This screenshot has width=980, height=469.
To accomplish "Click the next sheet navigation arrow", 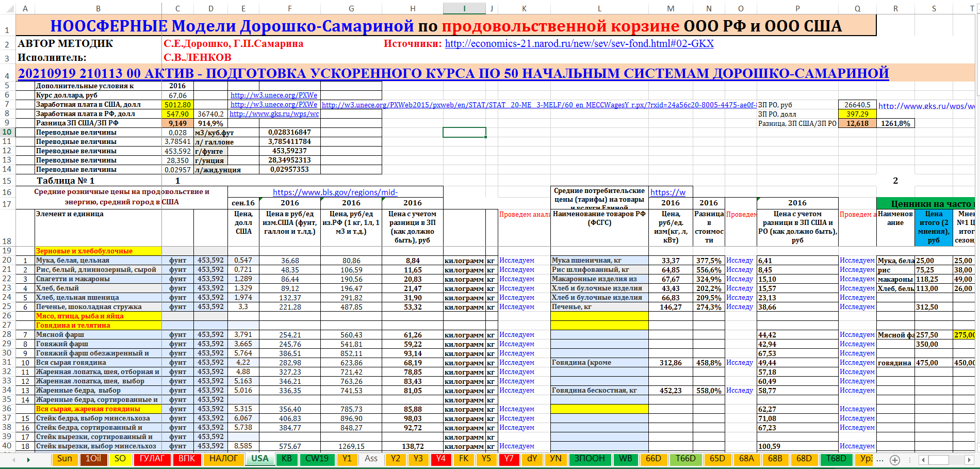I will point(28,460).
